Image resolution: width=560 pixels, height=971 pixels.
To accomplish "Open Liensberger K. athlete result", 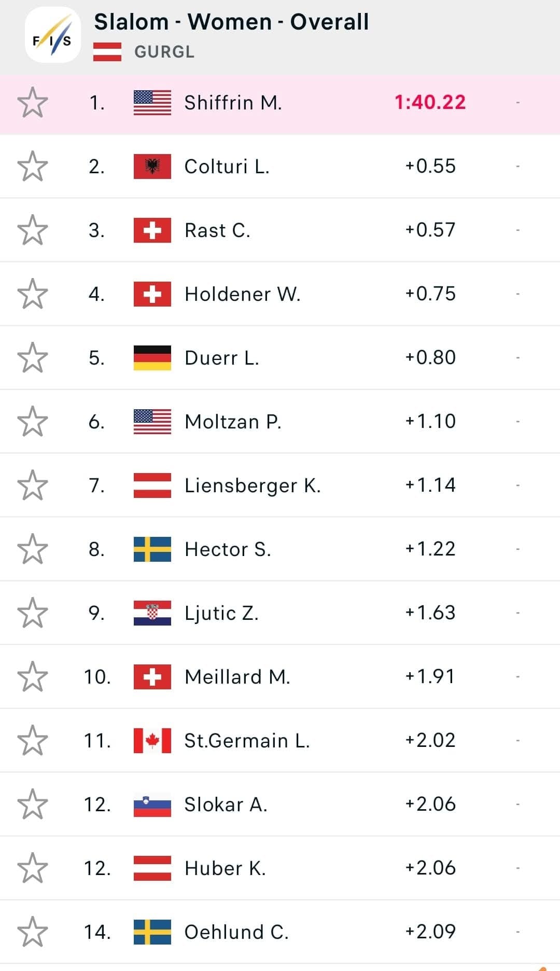I will [x=253, y=486].
